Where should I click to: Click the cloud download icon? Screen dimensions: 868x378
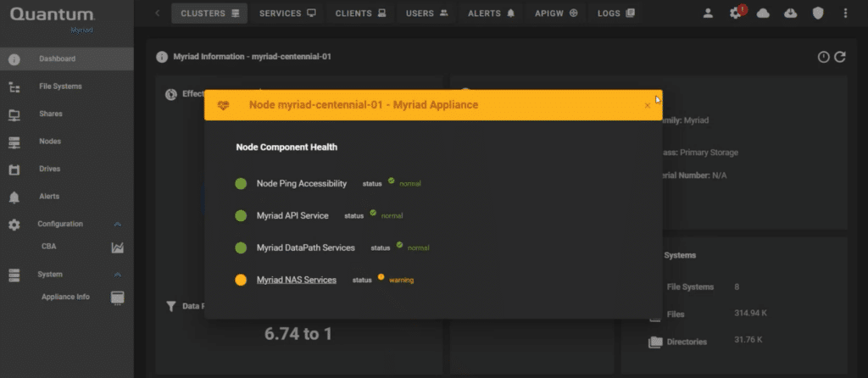pos(791,14)
